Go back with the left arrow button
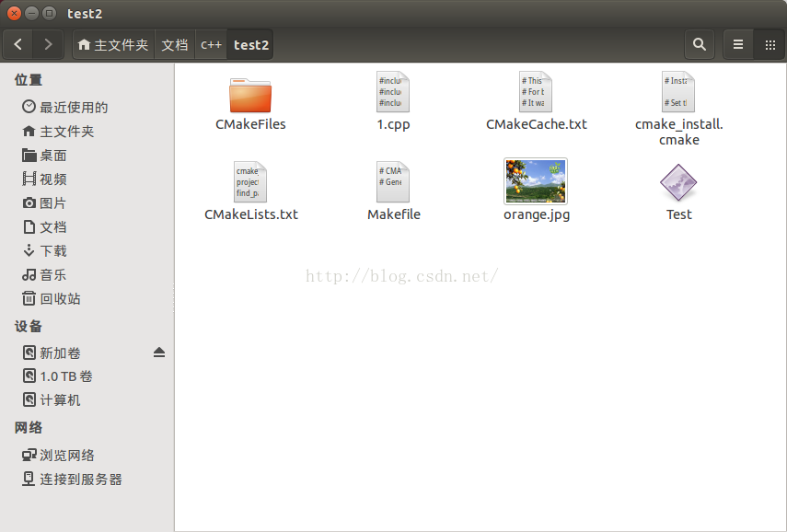This screenshot has width=787, height=532. click(x=18, y=45)
